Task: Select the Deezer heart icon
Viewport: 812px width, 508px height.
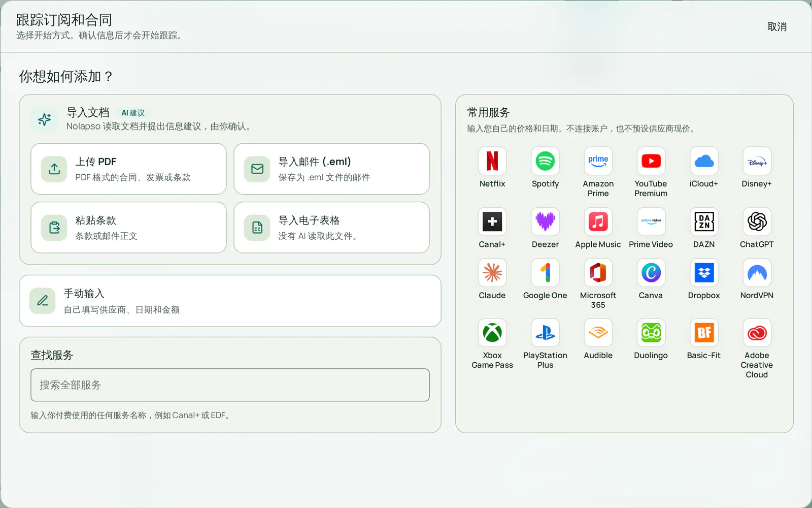Action: click(x=545, y=221)
